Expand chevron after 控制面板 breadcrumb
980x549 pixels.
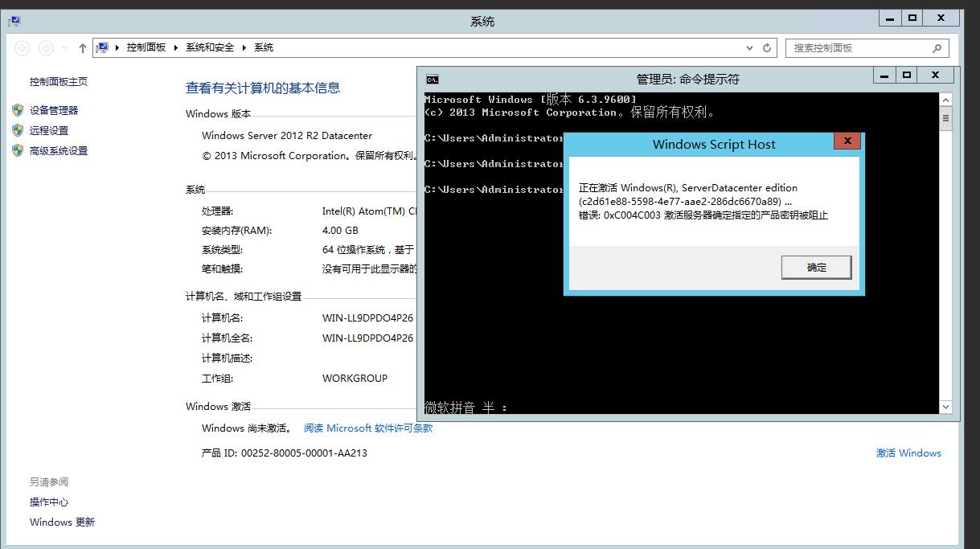(x=176, y=47)
